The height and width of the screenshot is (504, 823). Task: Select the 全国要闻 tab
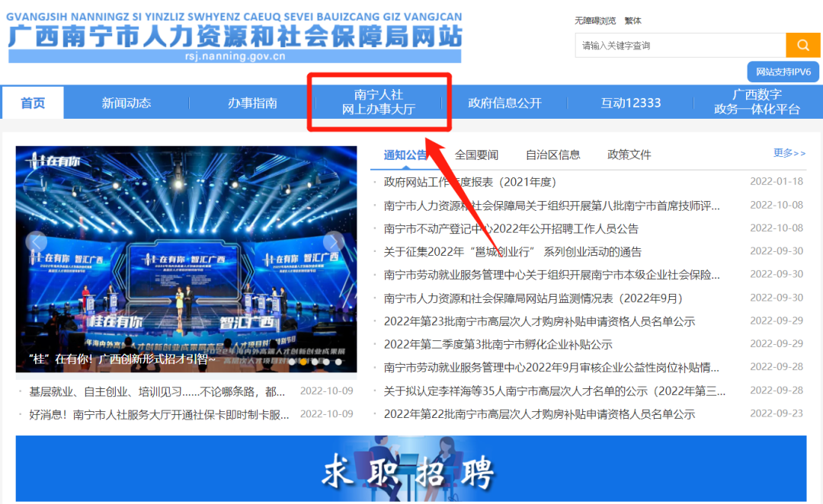476,155
